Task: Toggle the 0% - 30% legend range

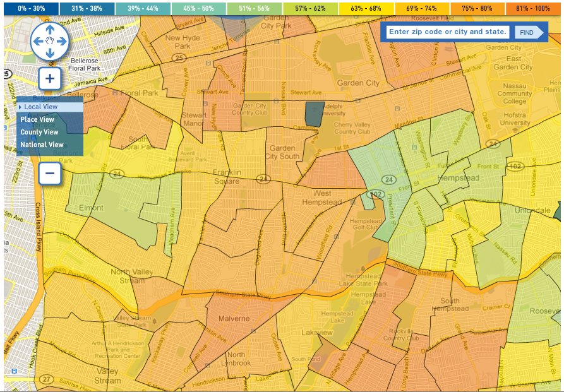Action: coord(29,6)
